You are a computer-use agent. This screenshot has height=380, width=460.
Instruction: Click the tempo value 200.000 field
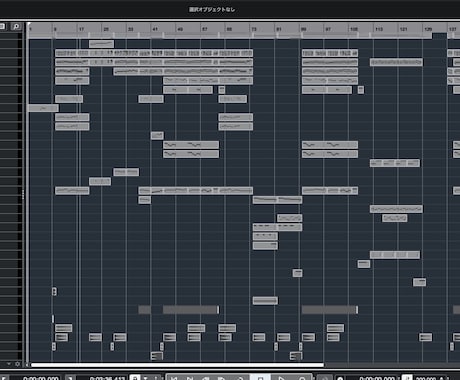point(426,378)
